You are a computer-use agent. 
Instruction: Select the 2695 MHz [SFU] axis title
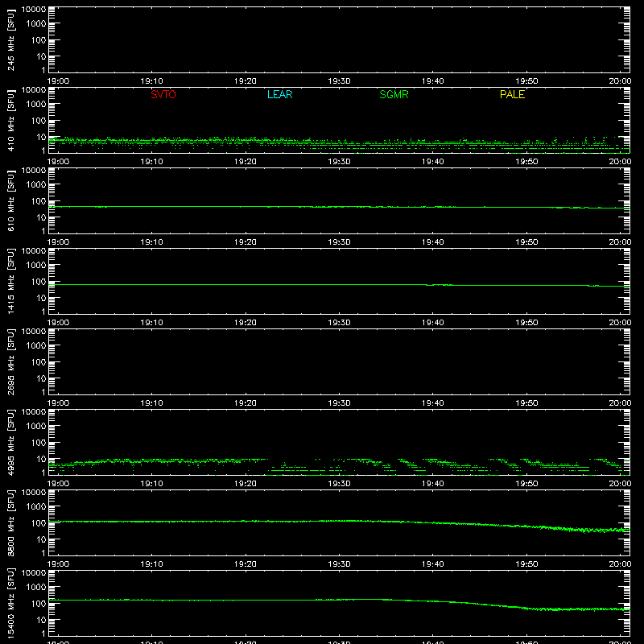pyautogui.click(x=10, y=362)
